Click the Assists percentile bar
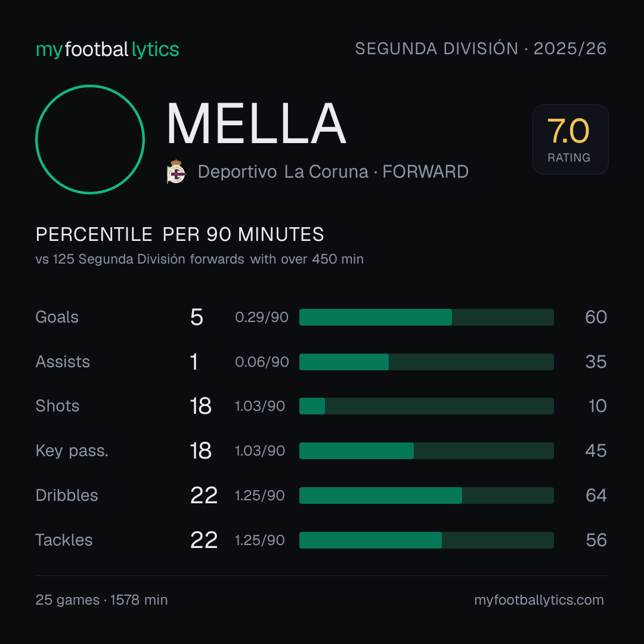Viewport: 644px width, 644px height. click(426, 362)
